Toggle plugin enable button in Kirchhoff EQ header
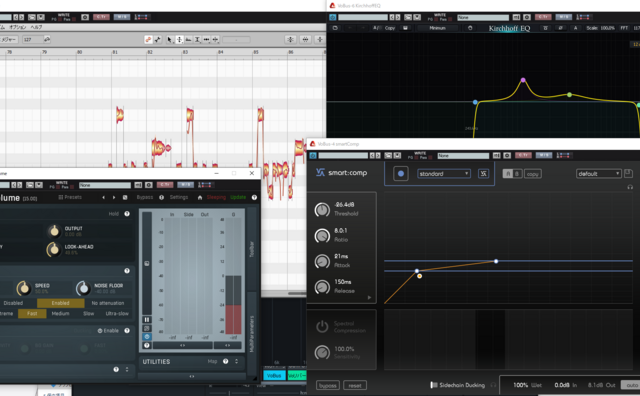This screenshot has width=640, height=396. 333,17
